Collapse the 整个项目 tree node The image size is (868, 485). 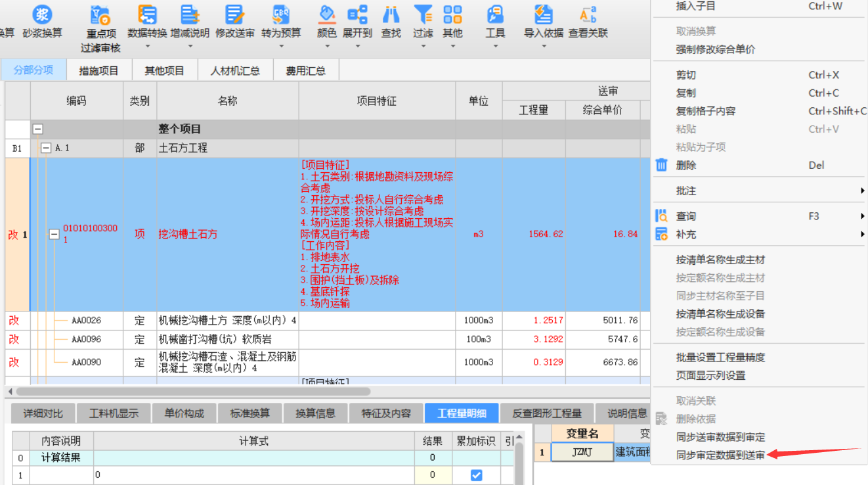pos(37,129)
